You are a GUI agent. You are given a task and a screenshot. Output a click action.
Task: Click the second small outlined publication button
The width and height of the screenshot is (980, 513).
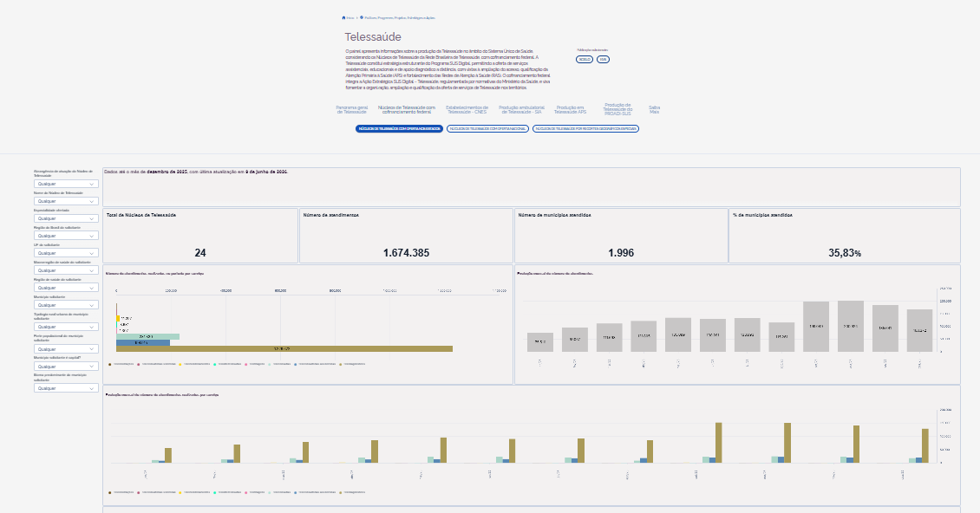click(x=603, y=60)
